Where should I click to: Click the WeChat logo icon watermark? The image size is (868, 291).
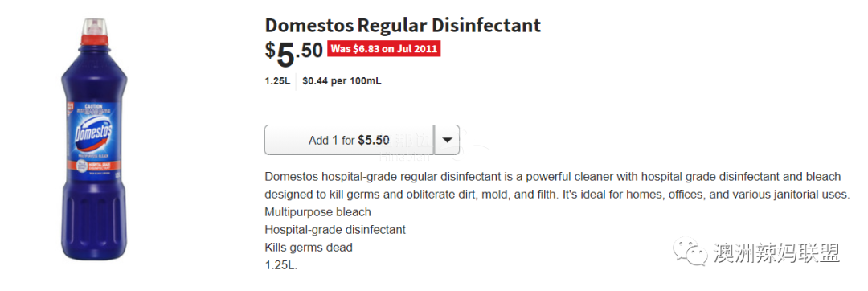coord(690,253)
